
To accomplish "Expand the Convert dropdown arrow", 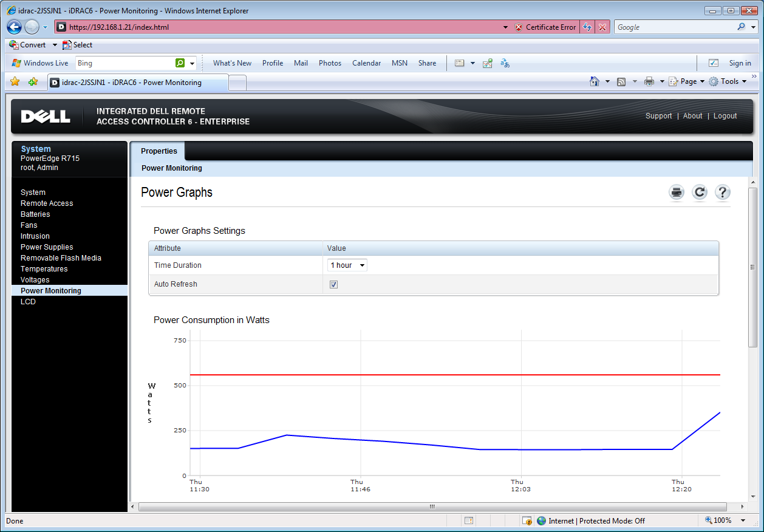I will 55,45.
